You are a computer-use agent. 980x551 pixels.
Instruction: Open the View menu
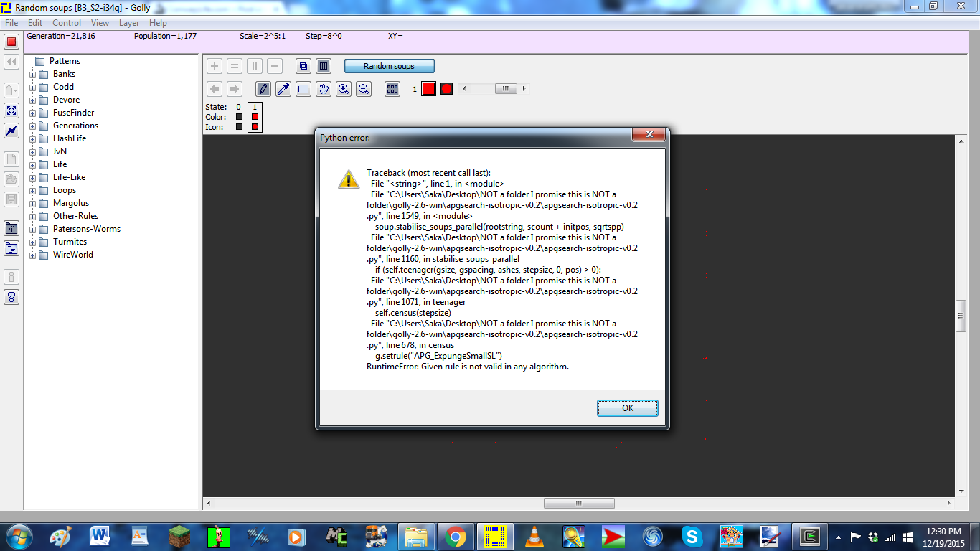click(x=100, y=23)
